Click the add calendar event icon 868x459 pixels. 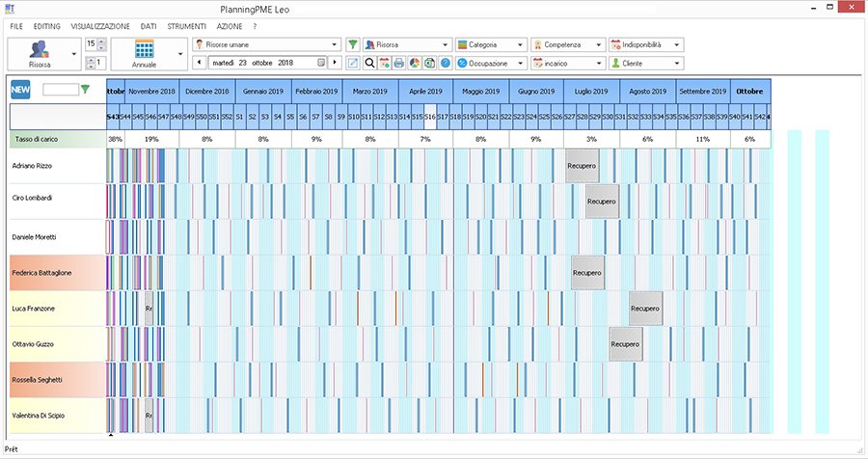[x=384, y=63]
